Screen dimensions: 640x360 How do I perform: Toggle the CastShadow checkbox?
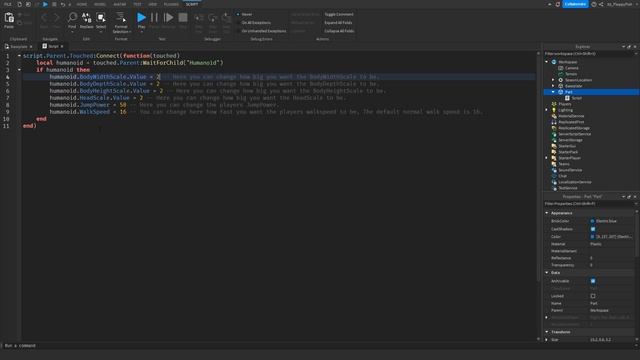(593, 229)
